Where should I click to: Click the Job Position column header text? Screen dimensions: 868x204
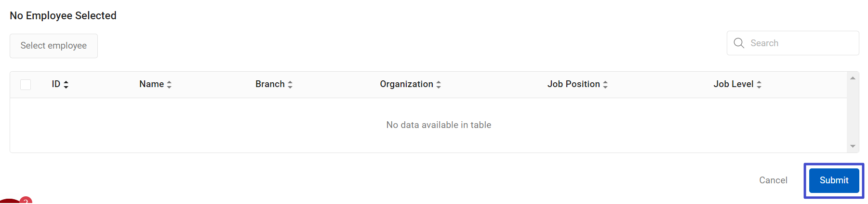pyautogui.click(x=574, y=84)
